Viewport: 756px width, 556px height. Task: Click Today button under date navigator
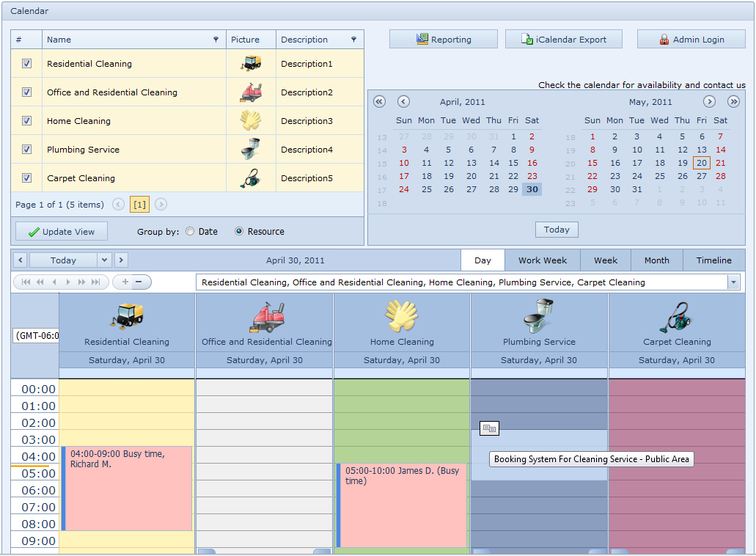click(x=557, y=230)
